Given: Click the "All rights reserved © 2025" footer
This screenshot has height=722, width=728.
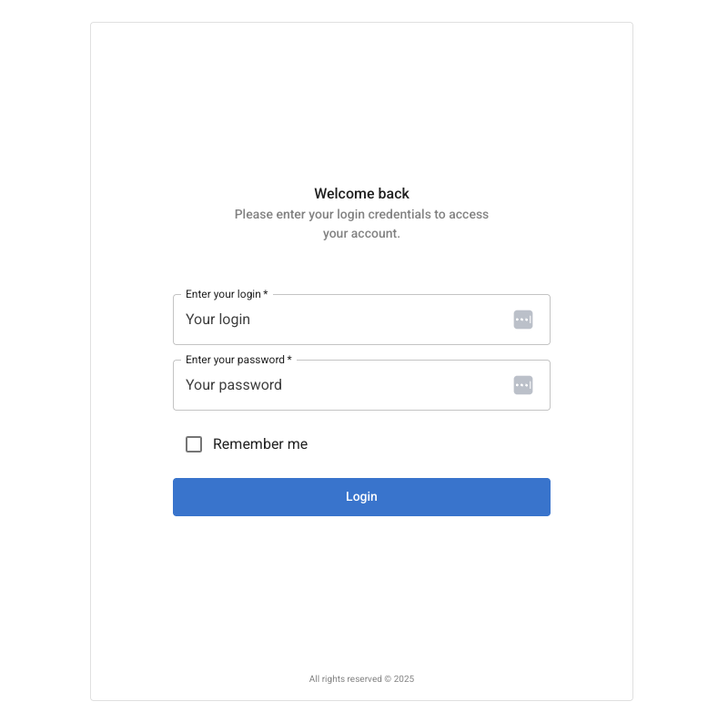Looking at the screenshot, I should 361,679.
